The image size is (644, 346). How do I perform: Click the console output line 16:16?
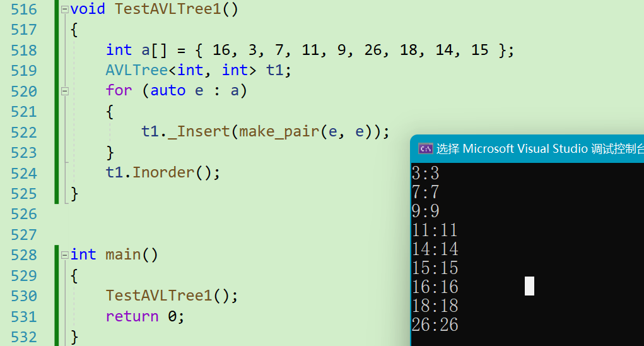click(x=435, y=287)
